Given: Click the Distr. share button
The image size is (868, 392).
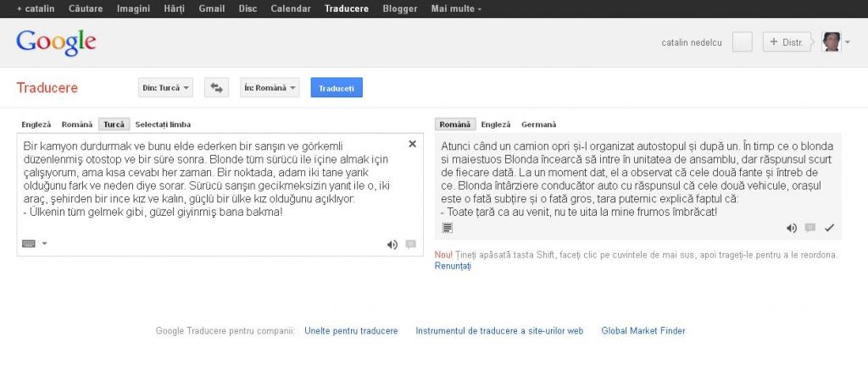Looking at the screenshot, I should (787, 42).
